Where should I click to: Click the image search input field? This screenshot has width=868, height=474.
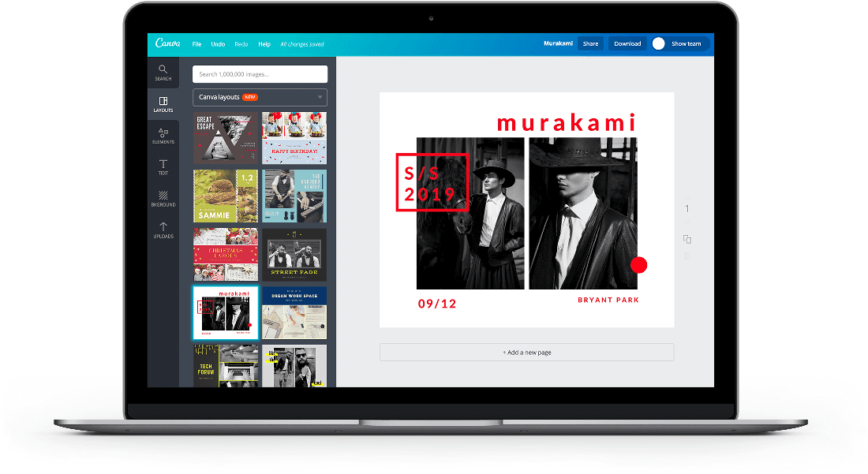(260, 73)
